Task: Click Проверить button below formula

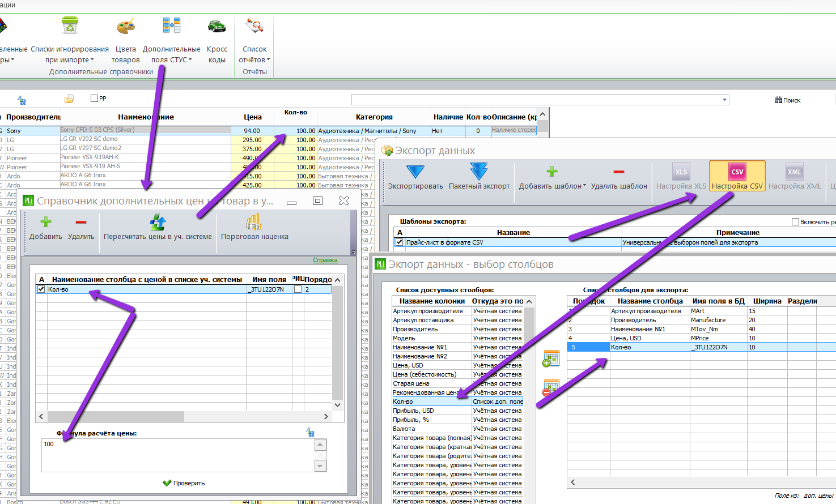Action: click(184, 483)
